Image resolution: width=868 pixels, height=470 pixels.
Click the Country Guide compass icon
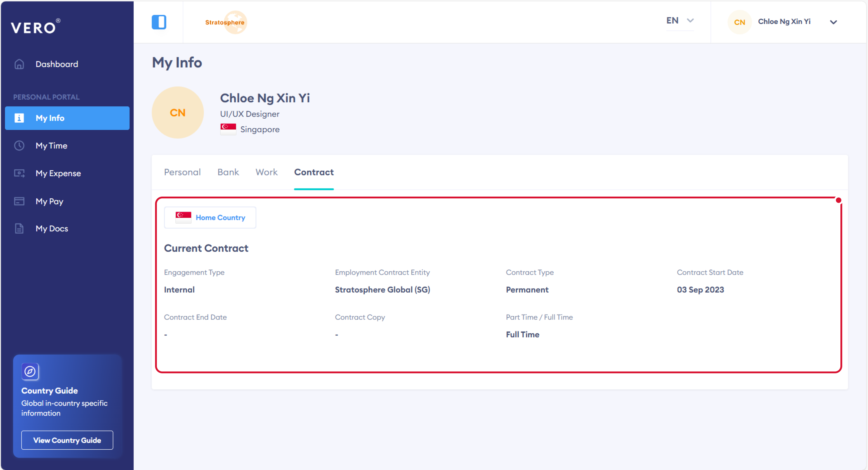click(30, 371)
